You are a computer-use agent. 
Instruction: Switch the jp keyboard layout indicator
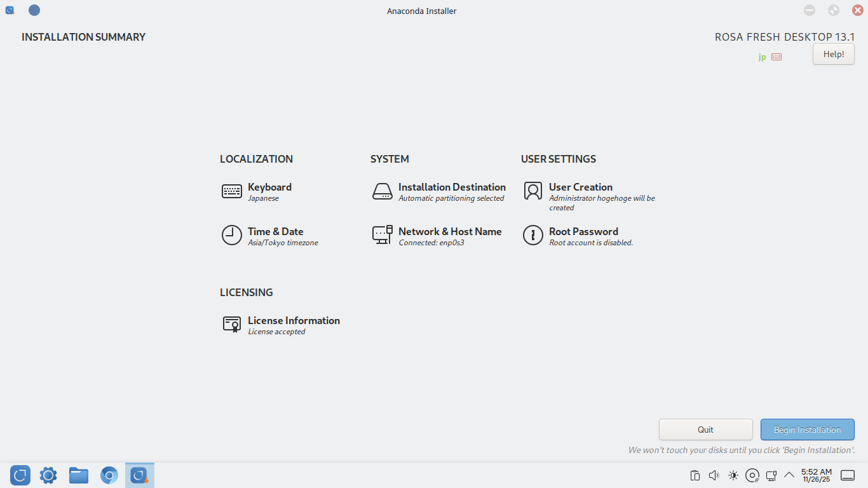[762, 57]
